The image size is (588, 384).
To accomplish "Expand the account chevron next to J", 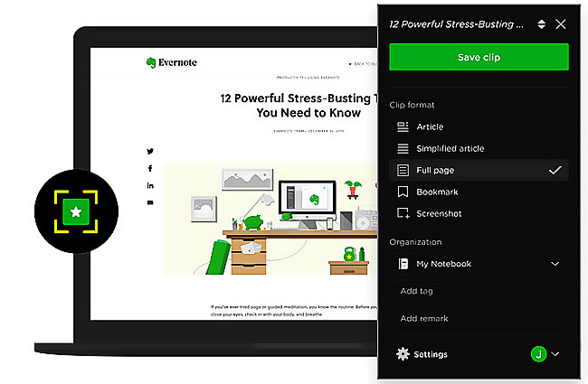I will pyautogui.click(x=555, y=354).
